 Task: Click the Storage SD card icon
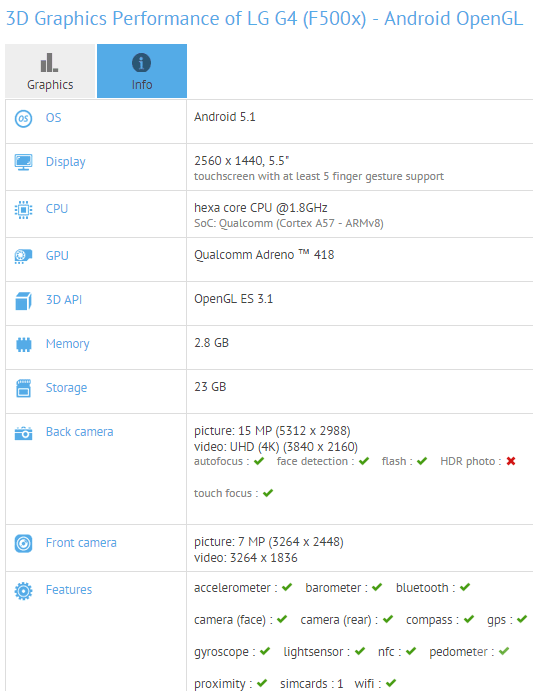[23, 388]
